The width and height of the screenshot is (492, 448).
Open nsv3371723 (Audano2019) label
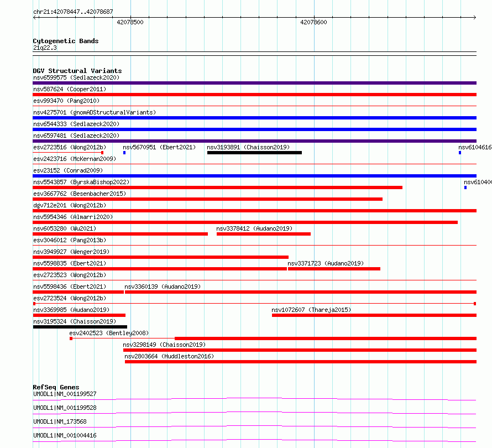pos(326,263)
